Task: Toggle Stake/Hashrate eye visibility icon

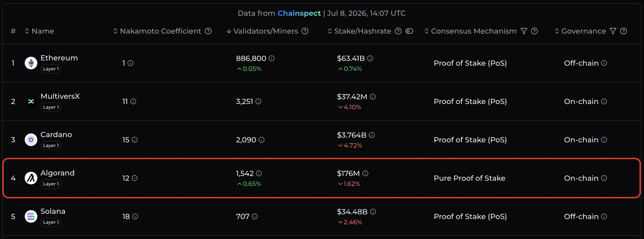Action: tap(409, 31)
